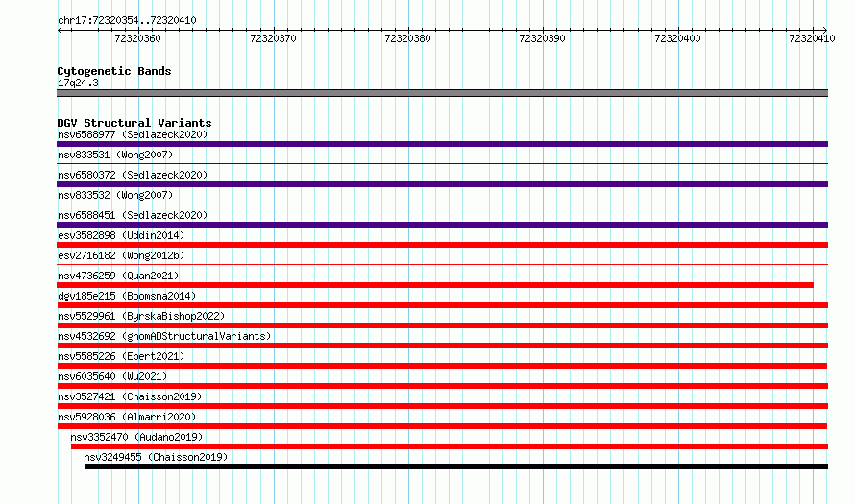Click the nsv6588977 (Sedlazeck2020) label
Image resolution: width=855 pixels, height=504 pixels.
pos(133,134)
